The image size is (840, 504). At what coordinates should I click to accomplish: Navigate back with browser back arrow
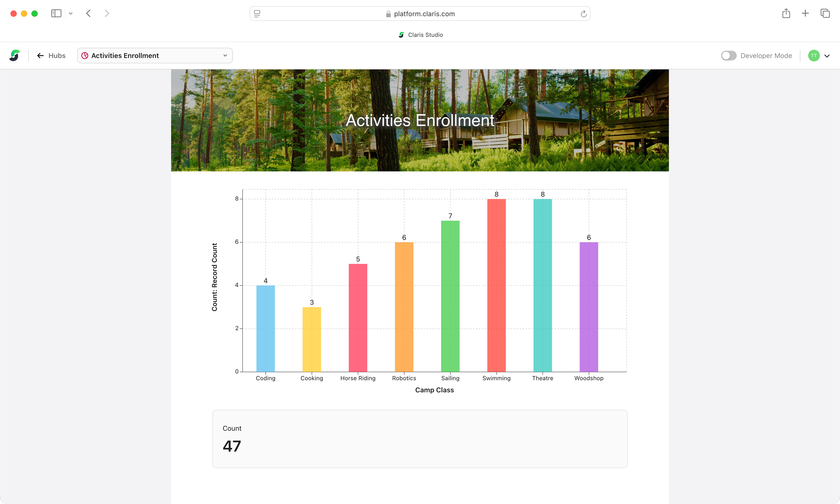(x=88, y=13)
